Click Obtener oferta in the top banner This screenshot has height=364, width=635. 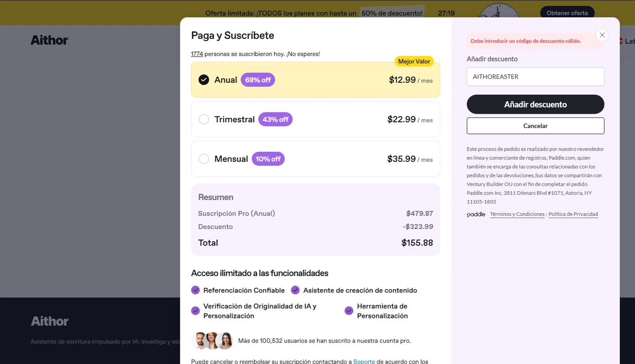point(567,13)
